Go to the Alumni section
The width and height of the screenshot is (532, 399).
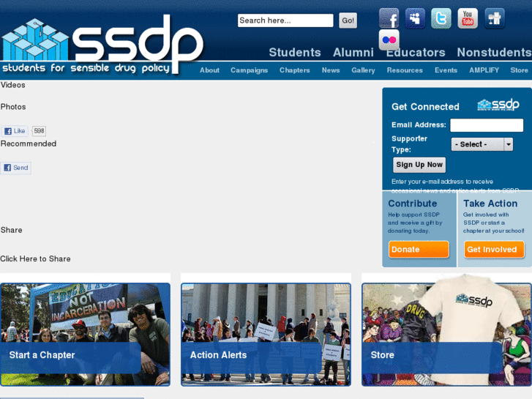pos(353,52)
